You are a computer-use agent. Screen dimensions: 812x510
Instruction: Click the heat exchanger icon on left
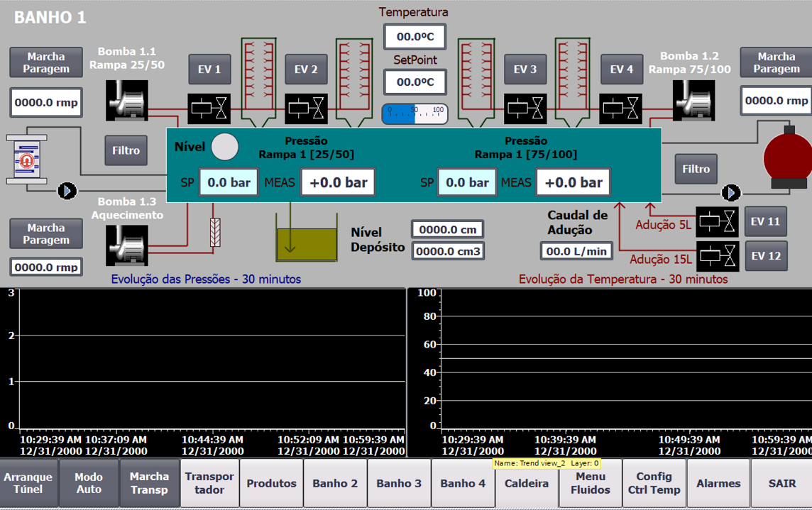26,160
